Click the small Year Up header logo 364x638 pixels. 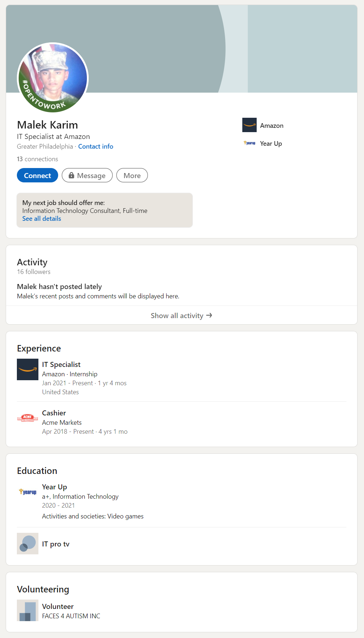click(x=249, y=143)
